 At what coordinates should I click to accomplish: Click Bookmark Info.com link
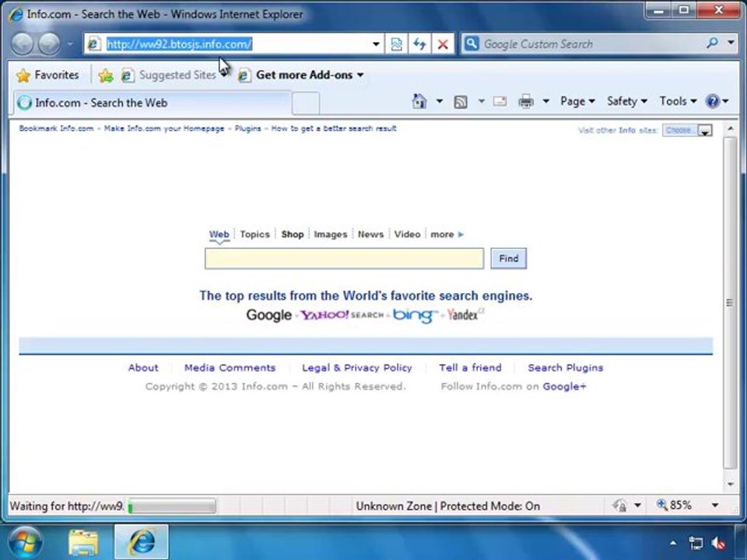[x=56, y=128]
